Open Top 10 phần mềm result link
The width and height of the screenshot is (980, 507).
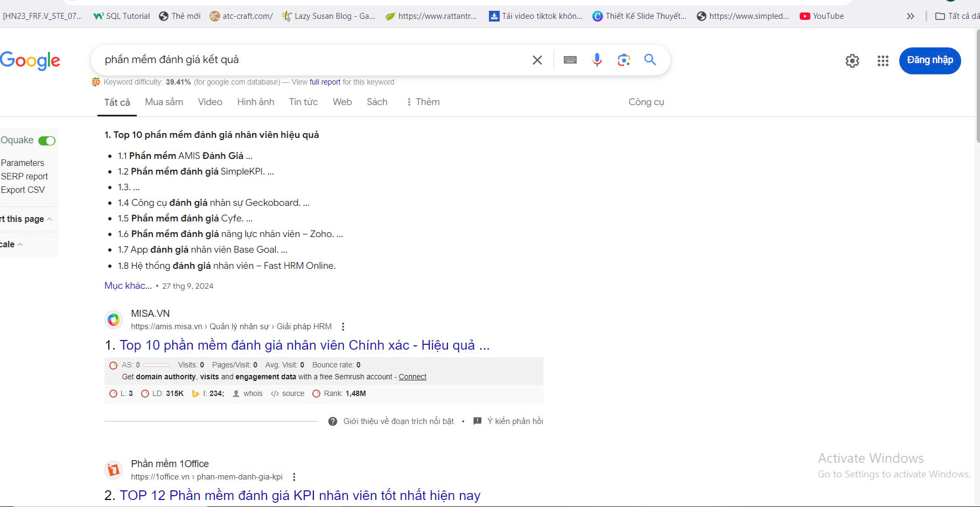point(304,345)
